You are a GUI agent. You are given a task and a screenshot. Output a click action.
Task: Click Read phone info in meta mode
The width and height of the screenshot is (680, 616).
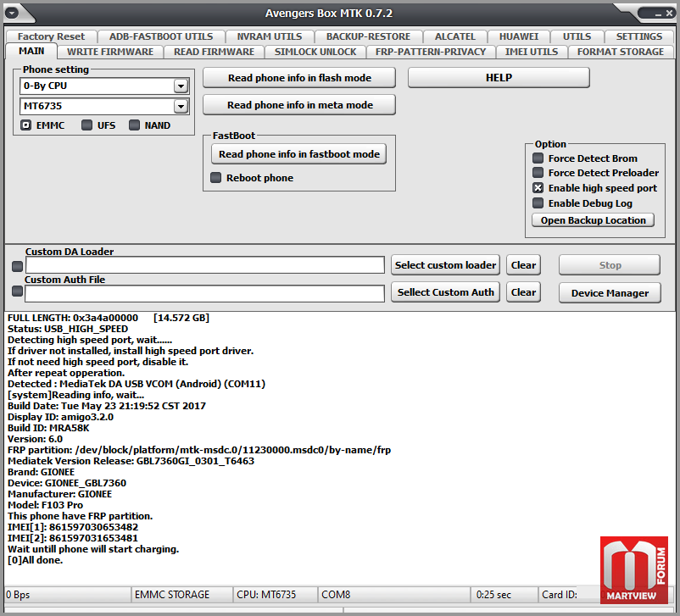click(x=299, y=105)
